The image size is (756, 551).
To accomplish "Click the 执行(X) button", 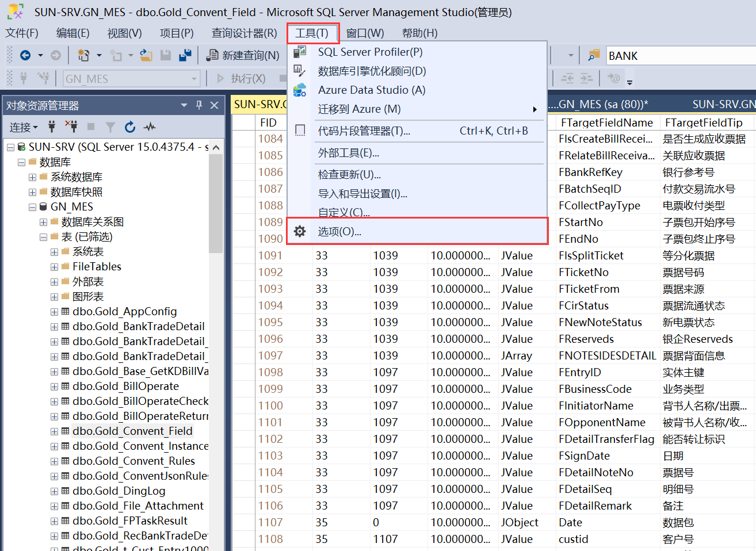I will click(241, 78).
